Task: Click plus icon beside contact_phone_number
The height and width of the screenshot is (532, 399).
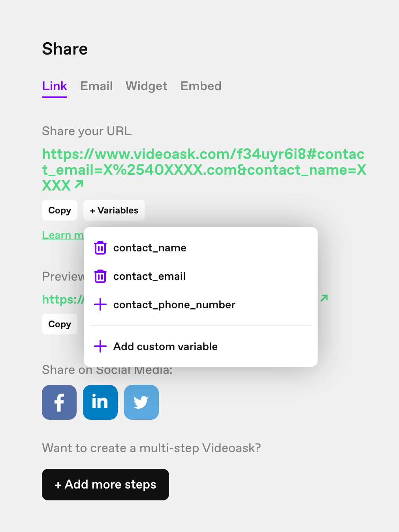Action: click(x=100, y=305)
